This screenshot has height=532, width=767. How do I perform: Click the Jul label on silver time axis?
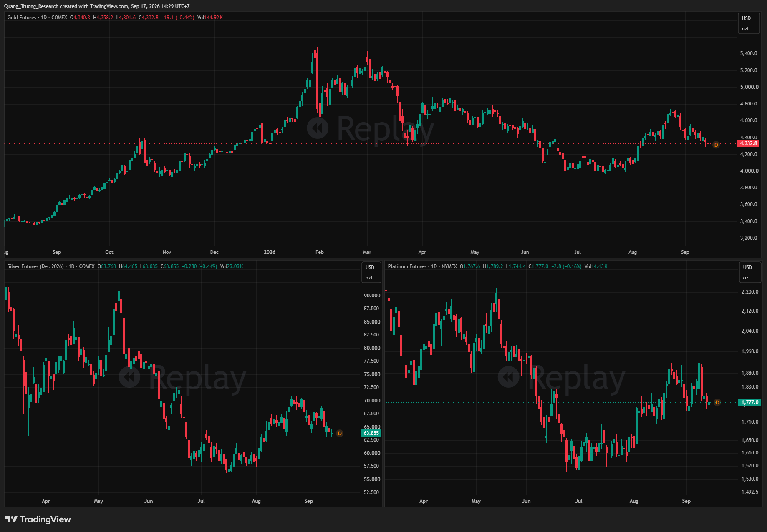click(x=201, y=501)
